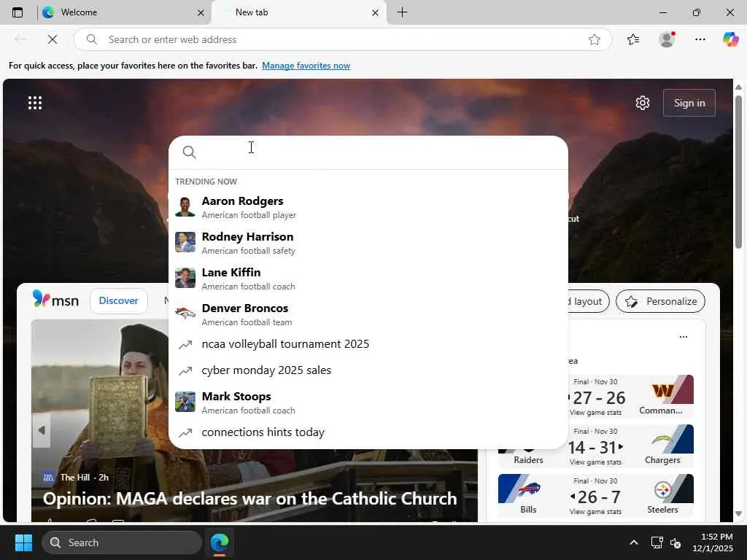Open Microsoft Edge from taskbar
Image resolution: width=747 pixels, height=560 pixels.
220,542
